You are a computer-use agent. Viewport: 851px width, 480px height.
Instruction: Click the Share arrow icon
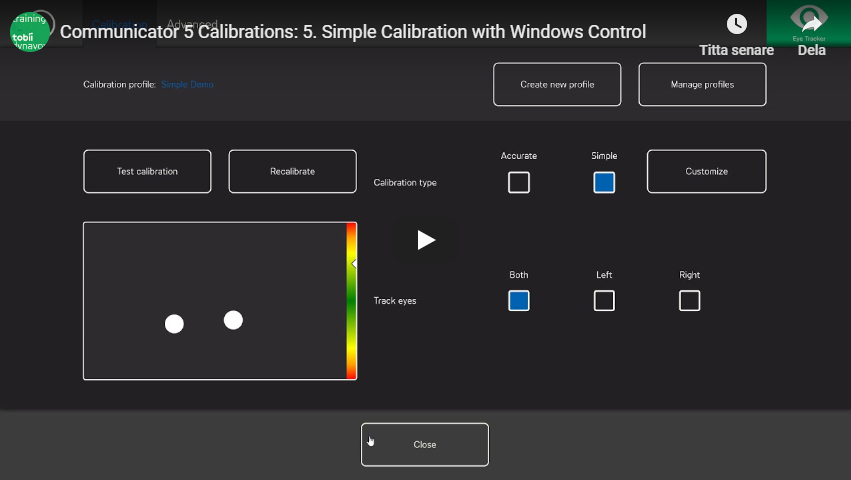(810, 25)
